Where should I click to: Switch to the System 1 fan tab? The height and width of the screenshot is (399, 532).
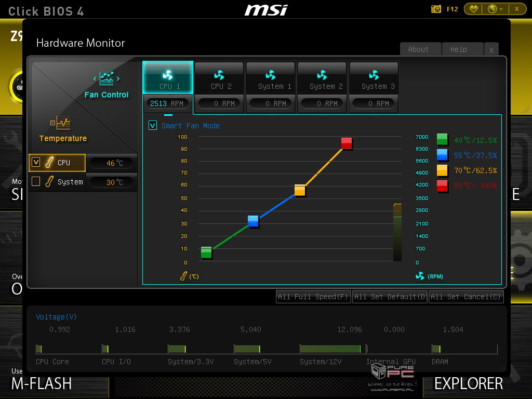pos(271,78)
